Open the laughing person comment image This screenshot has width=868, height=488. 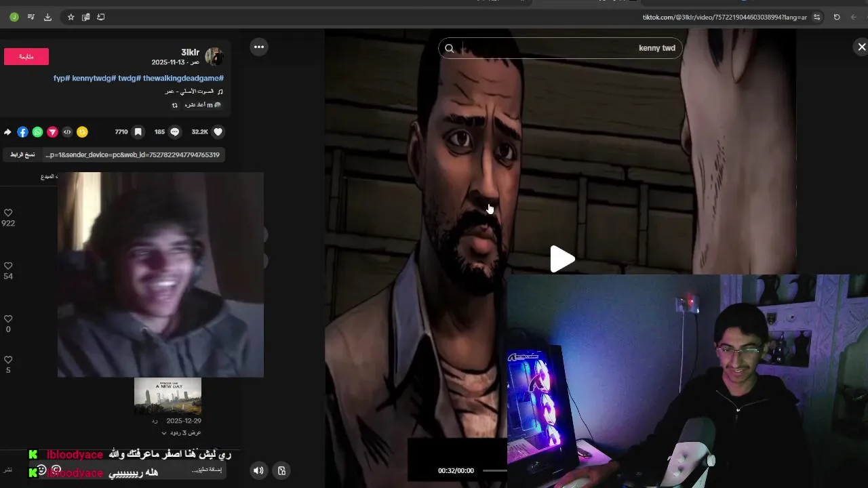tap(161, 274)
